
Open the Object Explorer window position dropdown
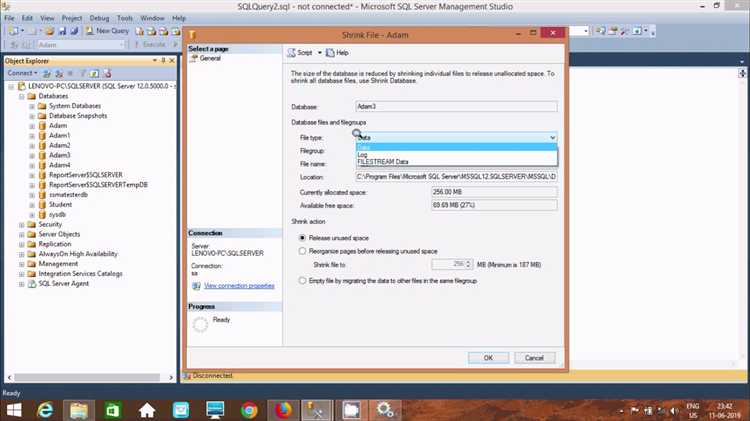[x=154, y=61]
